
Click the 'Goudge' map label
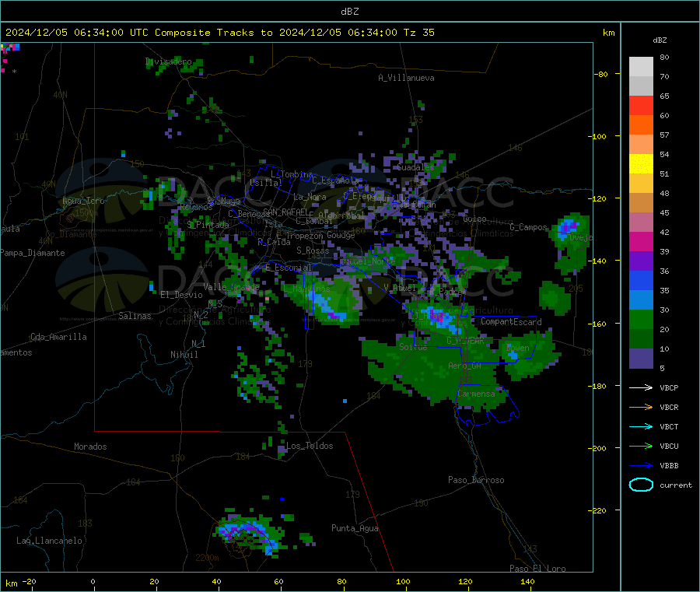(341, 235)
